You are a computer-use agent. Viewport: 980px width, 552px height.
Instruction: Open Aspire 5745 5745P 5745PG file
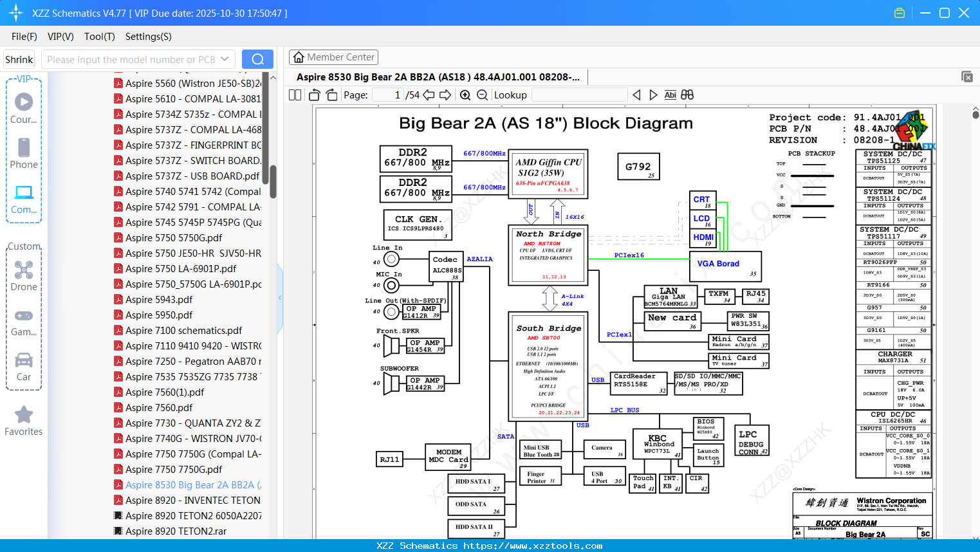click(x=193, y=222)
